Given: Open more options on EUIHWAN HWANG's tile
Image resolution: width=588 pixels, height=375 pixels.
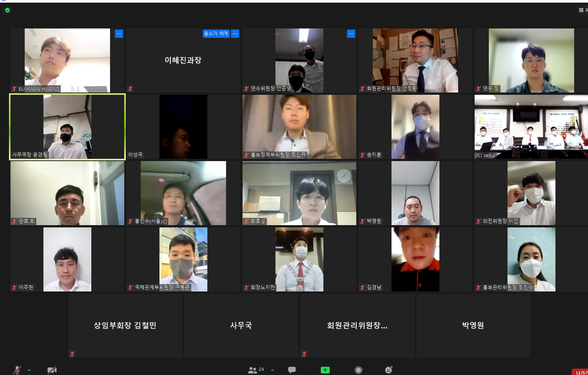Looking at the screenshot, I should pos(119,34).
